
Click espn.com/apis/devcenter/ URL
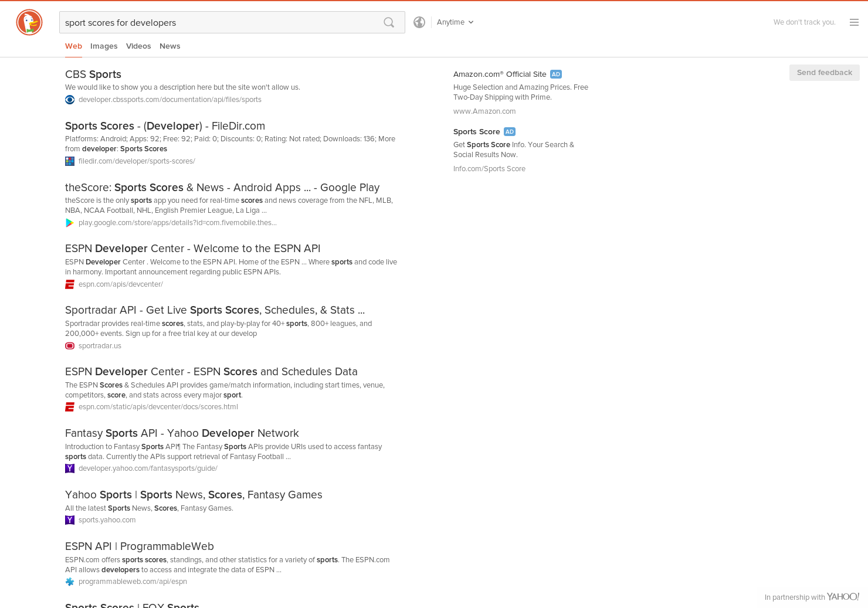point(121,284)
